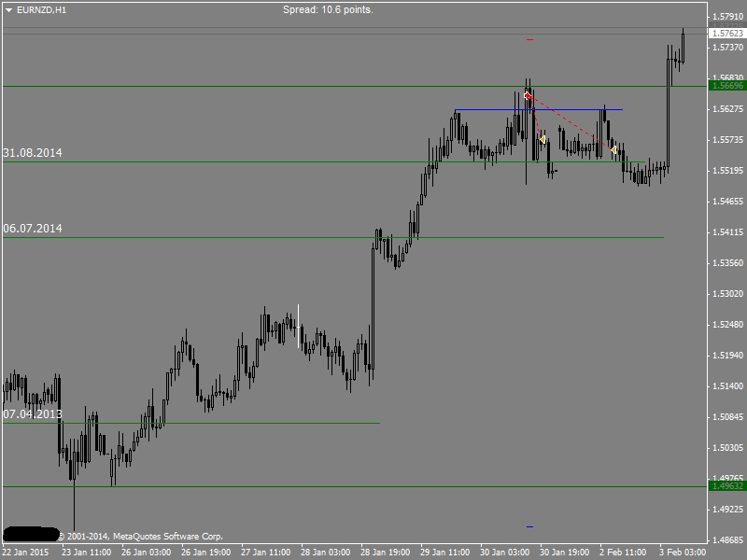
Task: Click the 28 Jan 19:00 time axis label
Action: [386, 553]
